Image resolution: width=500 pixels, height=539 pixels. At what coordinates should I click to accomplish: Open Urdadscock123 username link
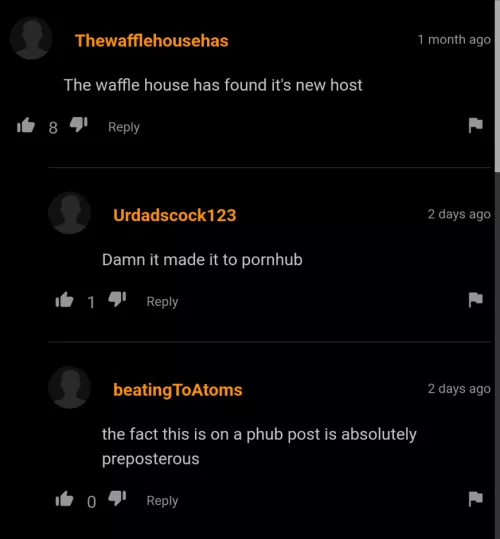coord(175,215)
